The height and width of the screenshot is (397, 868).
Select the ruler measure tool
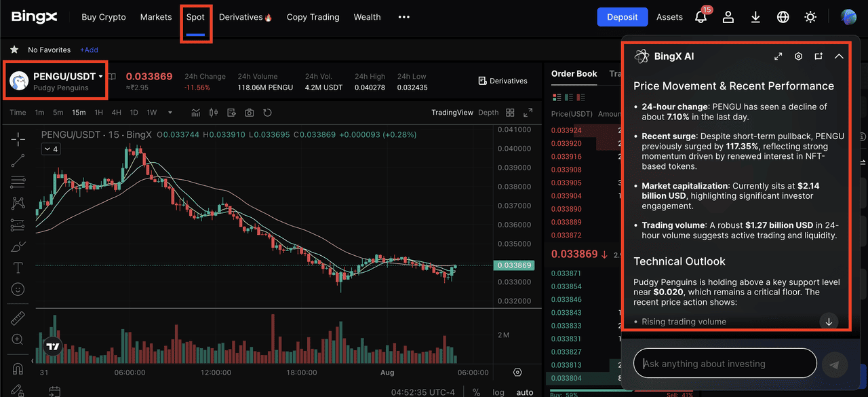click(x=18, y=318)
